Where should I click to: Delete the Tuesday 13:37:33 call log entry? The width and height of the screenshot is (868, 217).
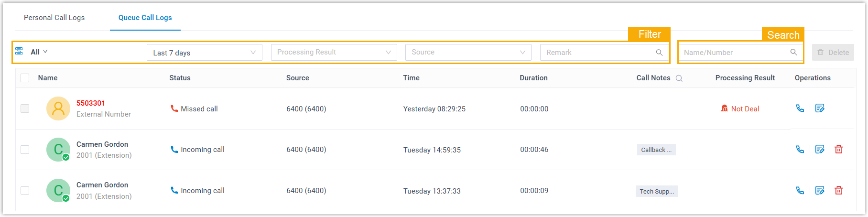pyautogui.click(x=839, y=191)
